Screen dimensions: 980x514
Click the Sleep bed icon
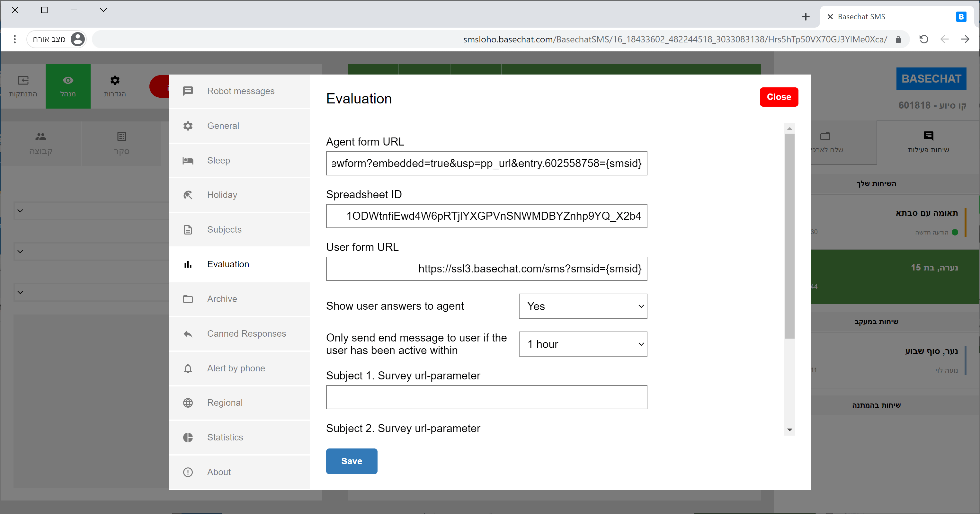tap(188, 161)
